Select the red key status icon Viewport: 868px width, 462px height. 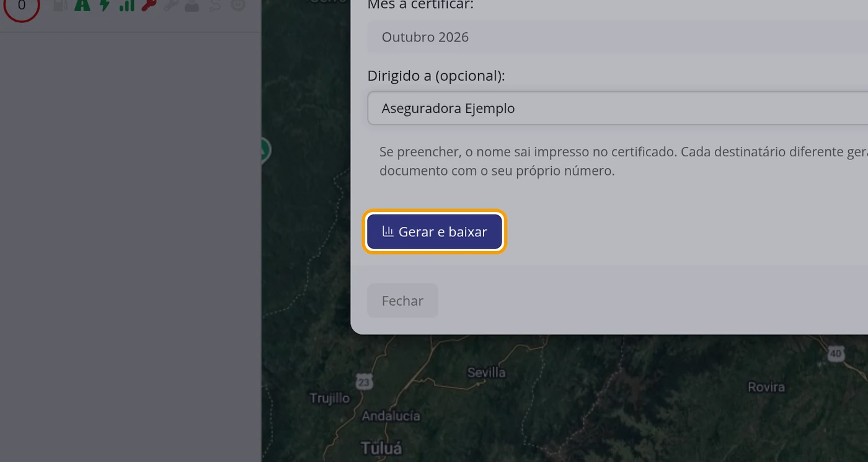[x=149, y=5]
